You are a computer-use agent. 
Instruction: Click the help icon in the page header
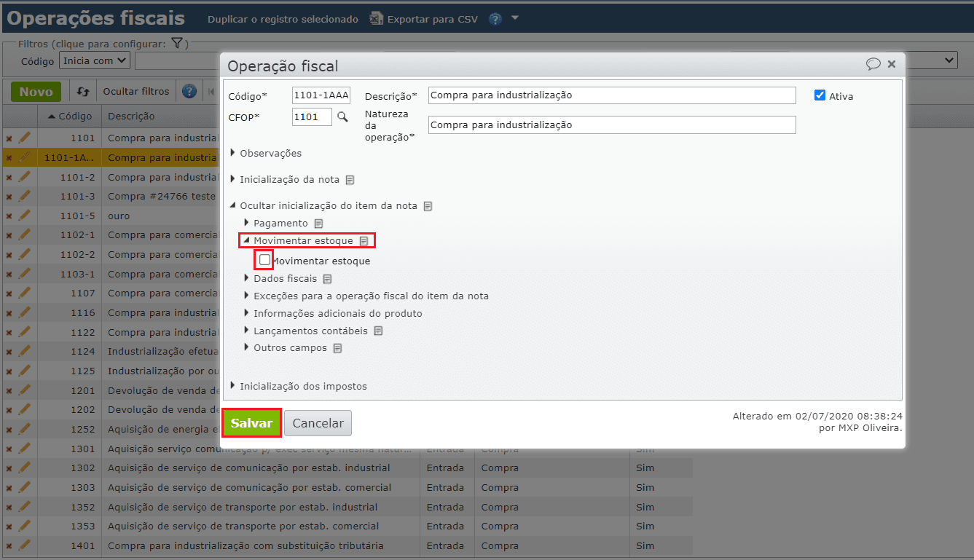pos(495,19)
